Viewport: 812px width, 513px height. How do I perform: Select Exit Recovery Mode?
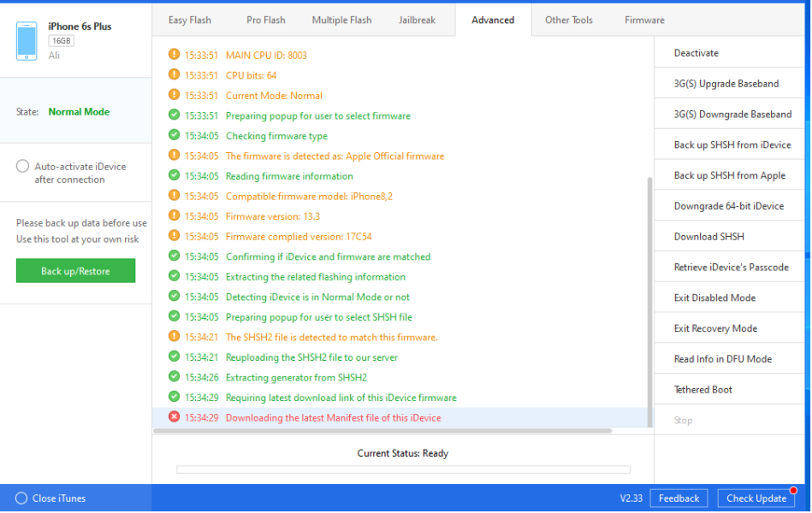click(715, 328)
